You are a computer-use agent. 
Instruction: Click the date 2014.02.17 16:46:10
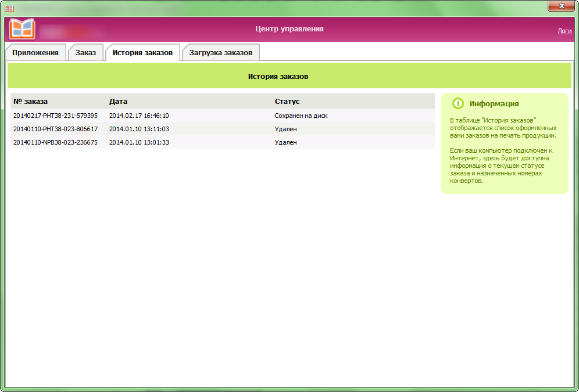(139, 116)
